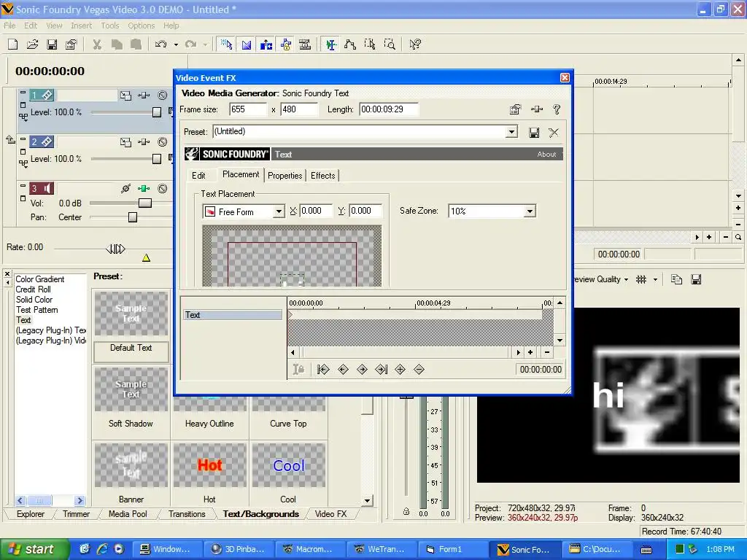
Task: Jump to first keyframe button
Action: pyautogui.click(x=323, y=370)
